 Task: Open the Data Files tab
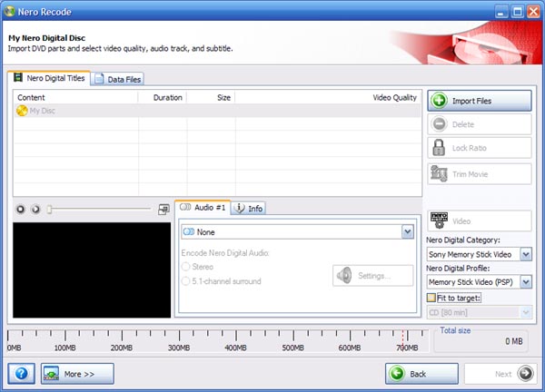coord(118,79)
